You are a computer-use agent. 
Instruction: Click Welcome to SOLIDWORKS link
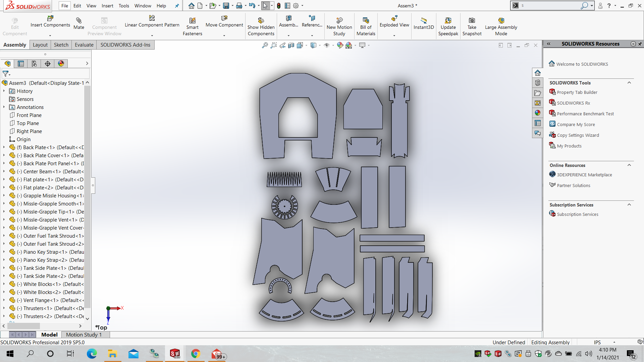coord(582,64)
